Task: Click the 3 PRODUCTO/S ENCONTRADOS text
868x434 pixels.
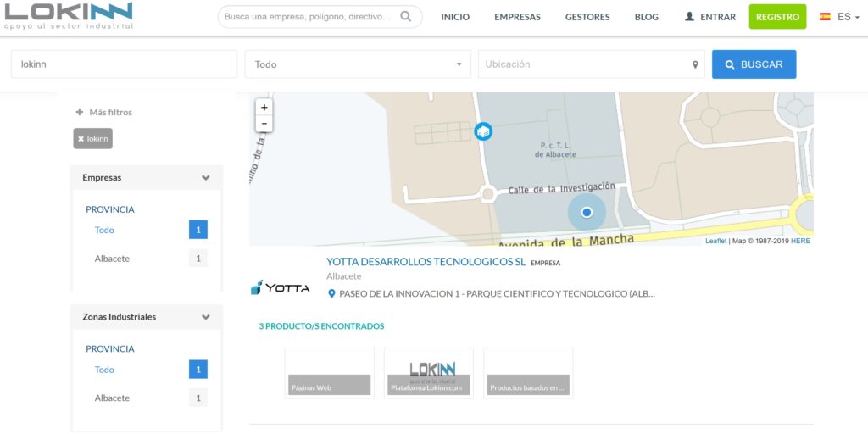Action: click(321, 326)
